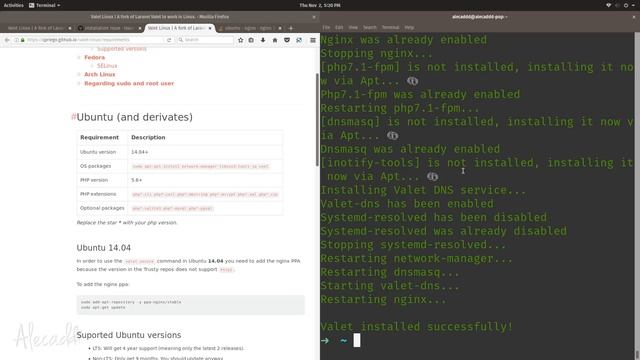Follow the SELinux contents link
640x360 pixels.
[107, 66]
